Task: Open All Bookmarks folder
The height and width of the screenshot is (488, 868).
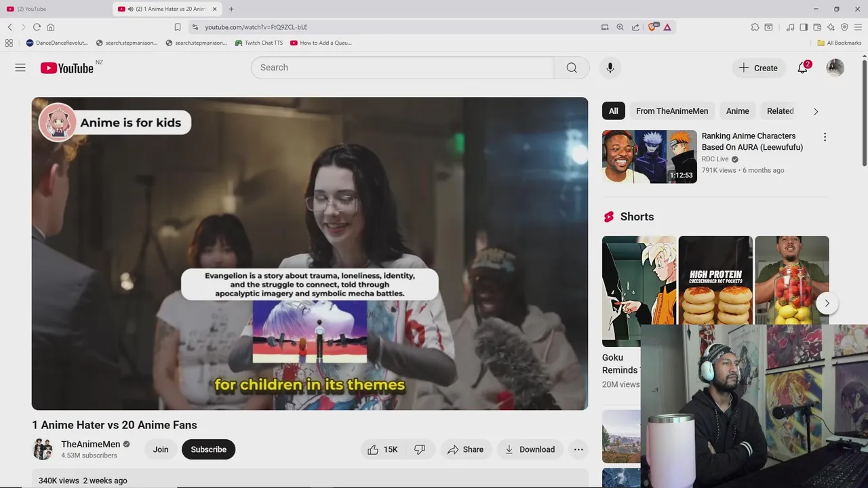Action: click(x=839, y=43)
